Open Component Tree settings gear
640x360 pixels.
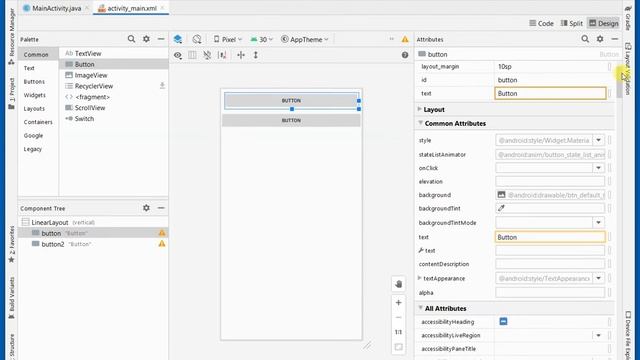146,208
